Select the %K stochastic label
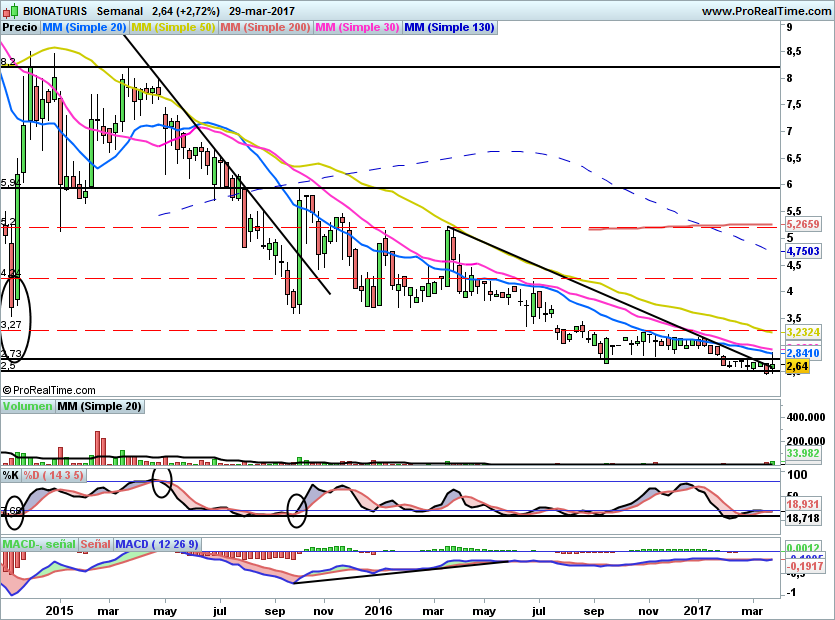 (11, 475)
